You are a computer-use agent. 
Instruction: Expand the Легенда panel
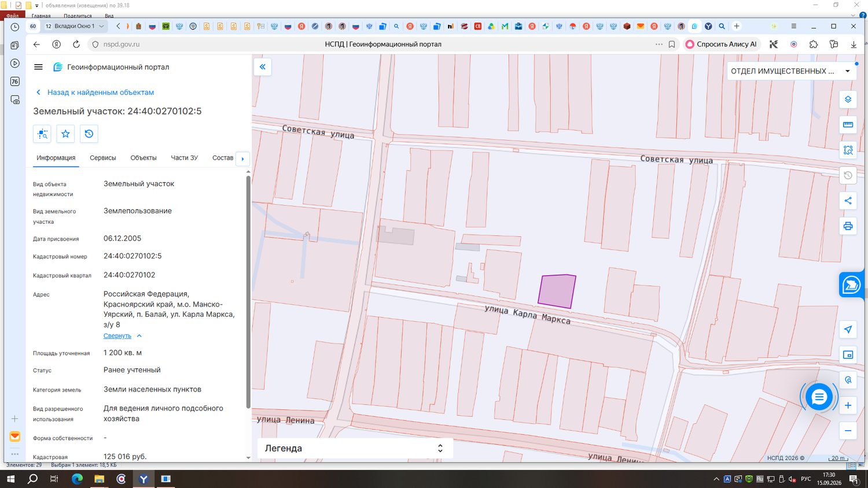355,448
